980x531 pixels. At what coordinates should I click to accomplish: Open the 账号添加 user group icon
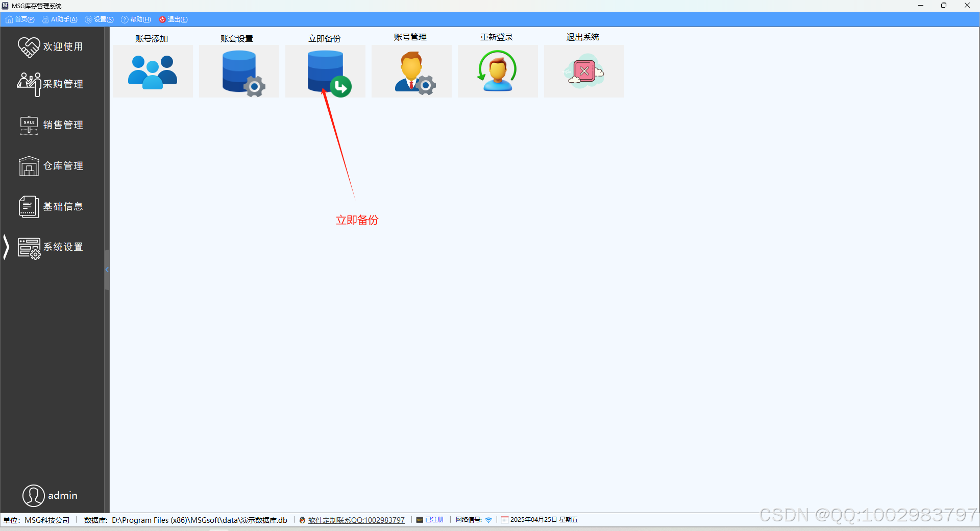(153, 71)
